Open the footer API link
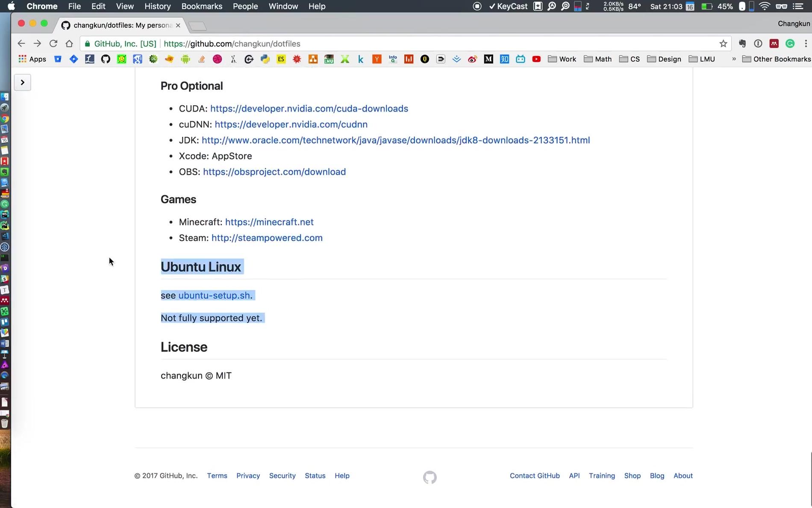 click(574, 476)
